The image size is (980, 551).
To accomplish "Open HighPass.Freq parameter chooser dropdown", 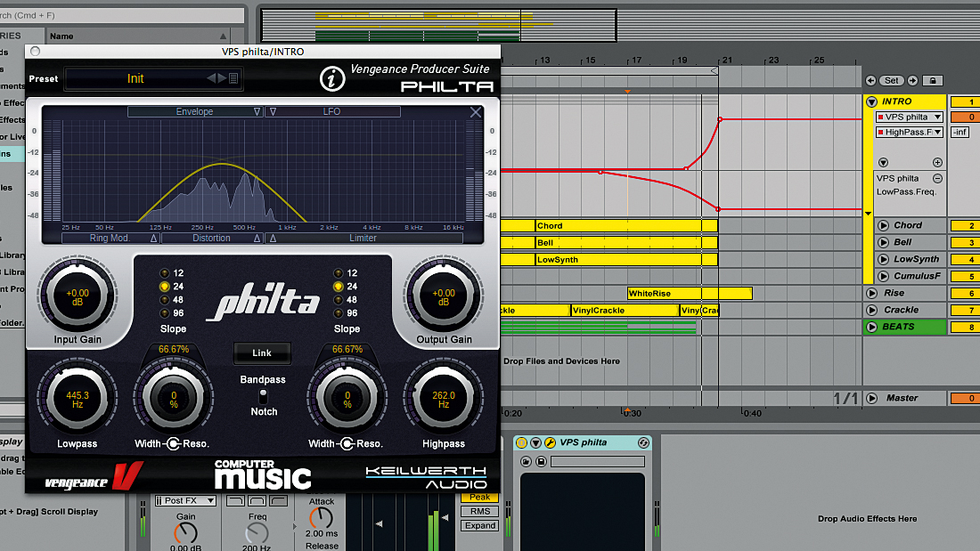I will click(910, 132).
